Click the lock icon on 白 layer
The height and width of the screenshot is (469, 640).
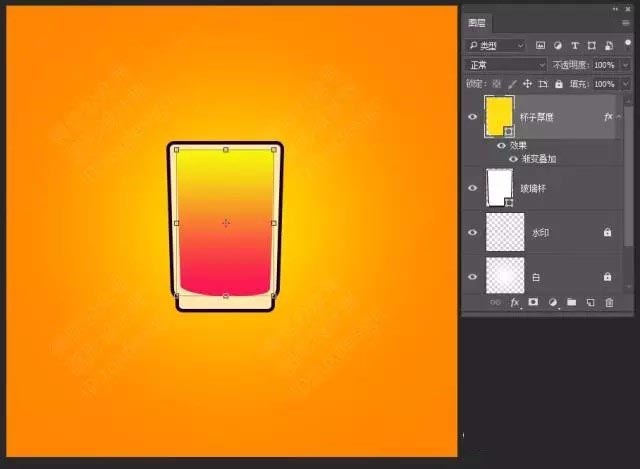(x=607, y=277)
